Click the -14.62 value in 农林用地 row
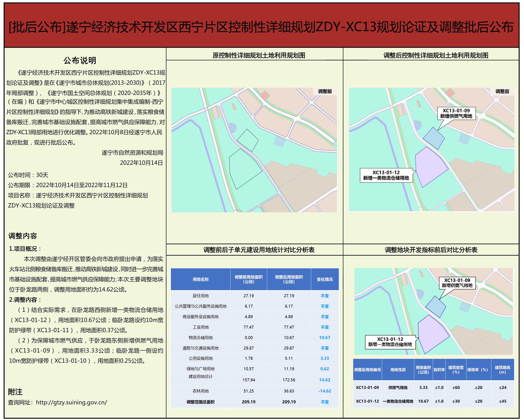 point(324,391)
